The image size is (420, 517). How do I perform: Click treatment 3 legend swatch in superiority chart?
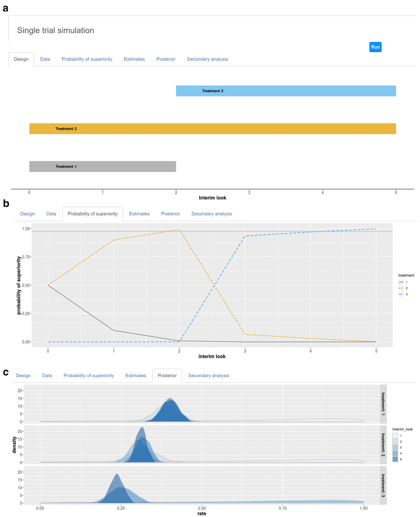point(402,294)
